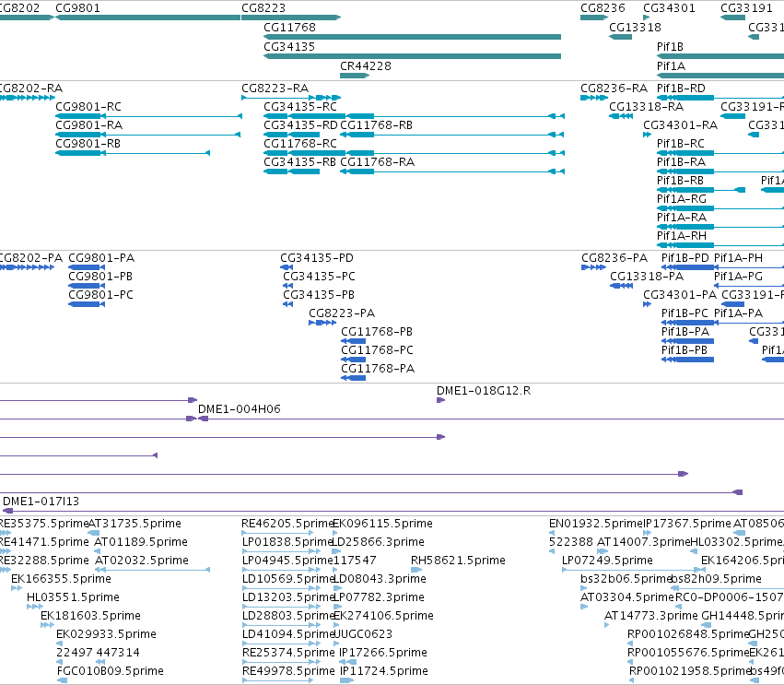Select the Pif1A-PG protein label
The width and height of the screenshot is (784, 685).
pyautogui.click(x=738, y=277)
